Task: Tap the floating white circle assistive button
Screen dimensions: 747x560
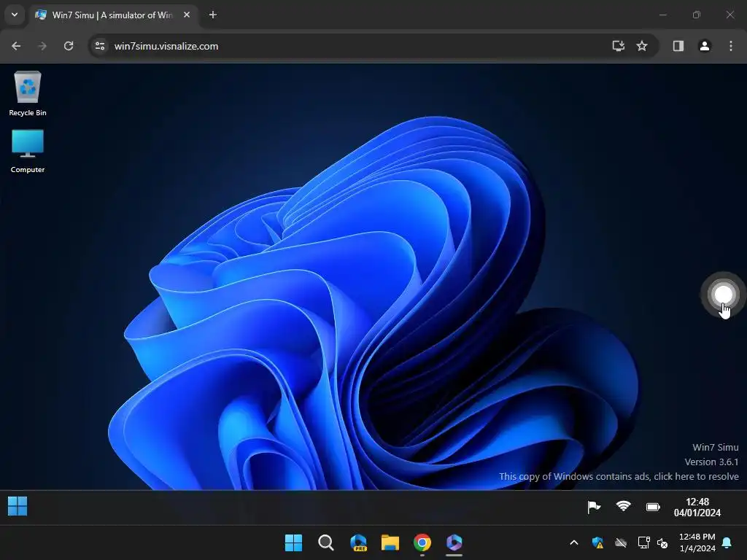Action: tap(723, 295)
